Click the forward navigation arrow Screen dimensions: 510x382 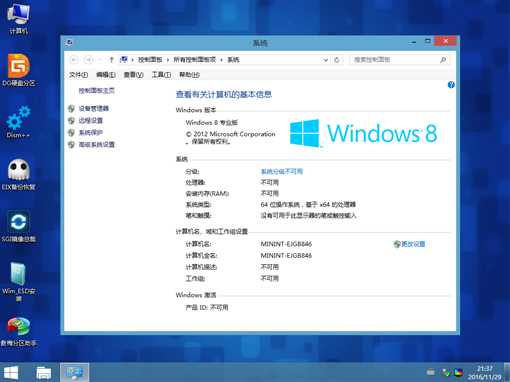tap(88, 60)
